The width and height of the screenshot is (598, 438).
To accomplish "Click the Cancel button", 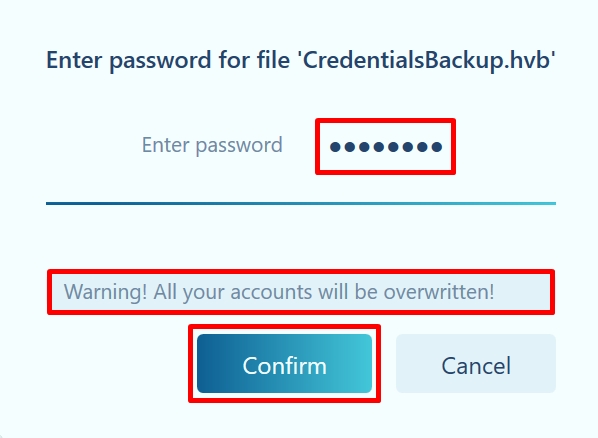I will [476, 364].
